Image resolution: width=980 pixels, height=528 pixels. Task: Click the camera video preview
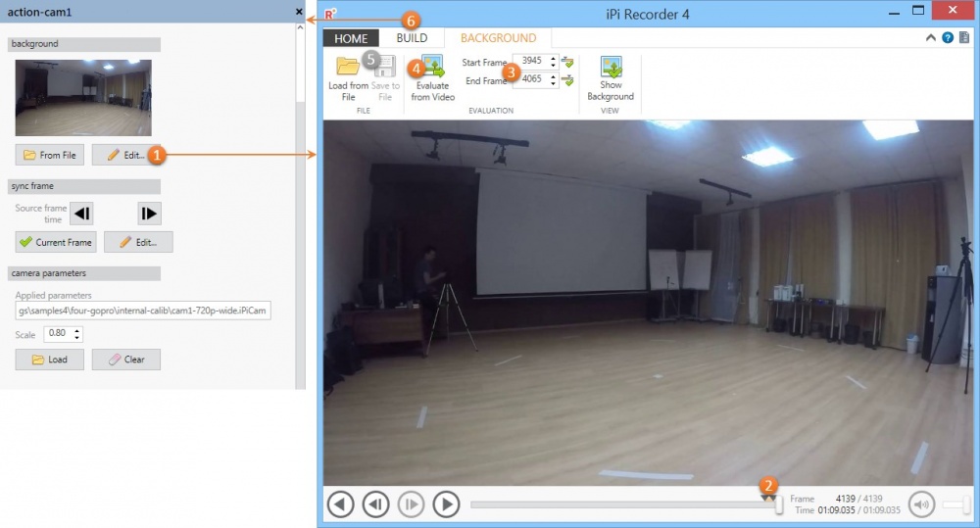tap(648, 303)
